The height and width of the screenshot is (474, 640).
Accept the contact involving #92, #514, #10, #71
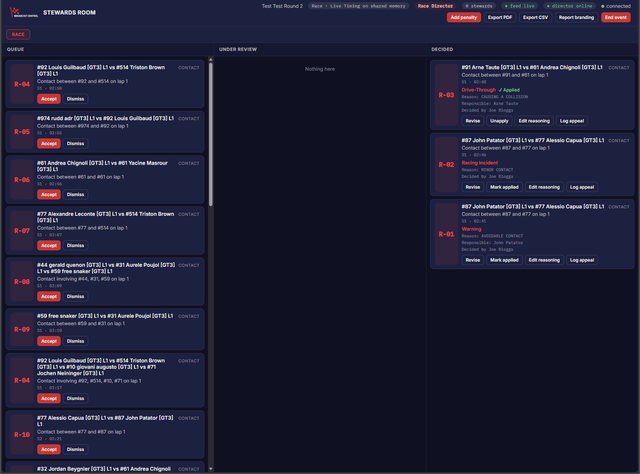coord(49,398)
